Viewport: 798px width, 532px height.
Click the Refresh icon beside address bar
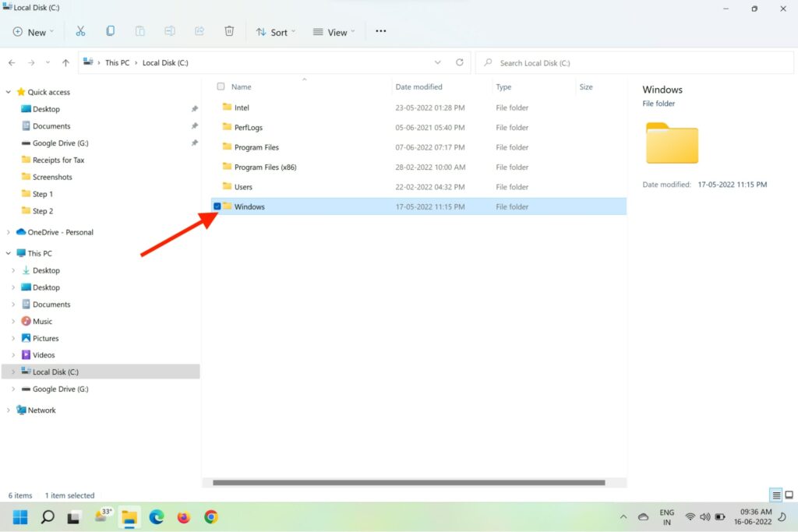tap(460, 62)
